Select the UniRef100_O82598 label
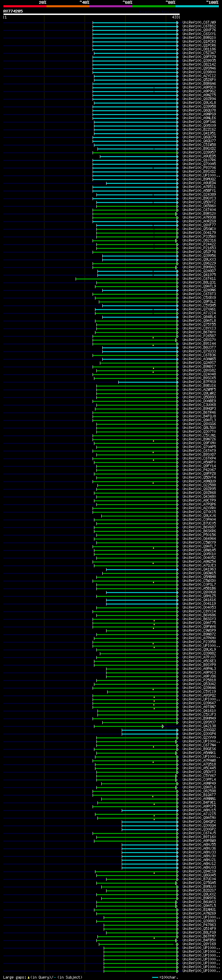The width and height of the screenshot is (222, 980). click(199, 791)
